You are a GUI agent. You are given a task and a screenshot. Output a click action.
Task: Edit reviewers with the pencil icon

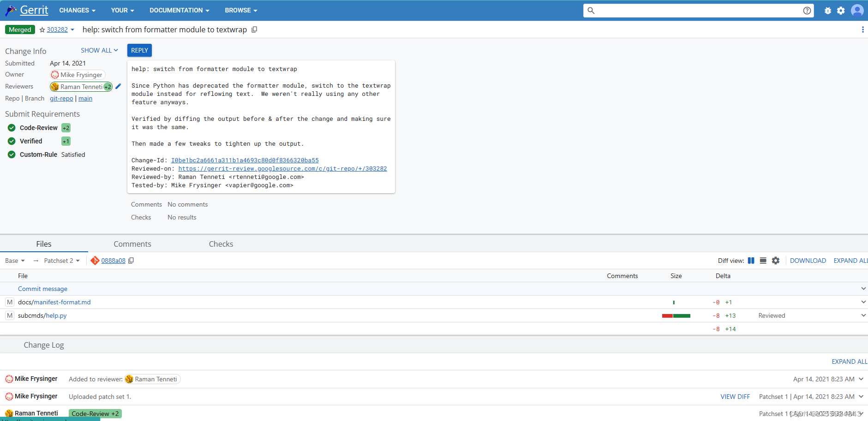(x=118, y=86)
